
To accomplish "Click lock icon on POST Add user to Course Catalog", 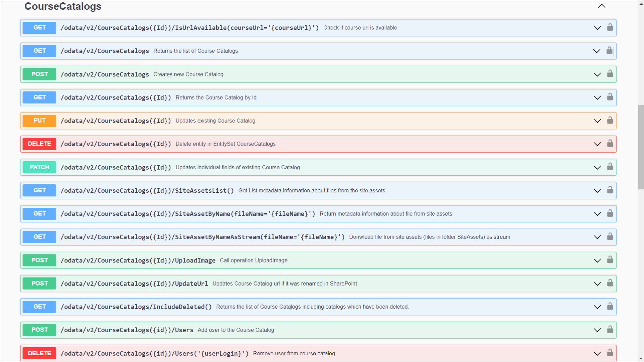I will pyautogui.click(x=610, y=330).
